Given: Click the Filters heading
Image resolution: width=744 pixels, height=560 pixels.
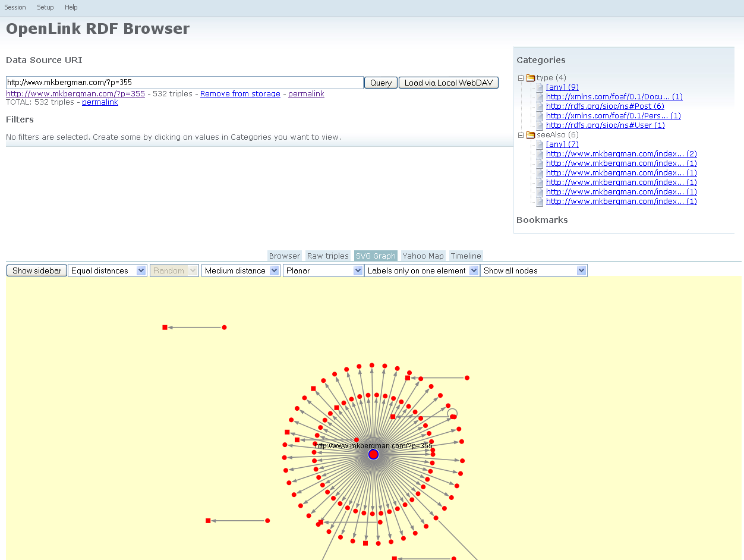Looking at the screenshot, I should click(20, 119).
